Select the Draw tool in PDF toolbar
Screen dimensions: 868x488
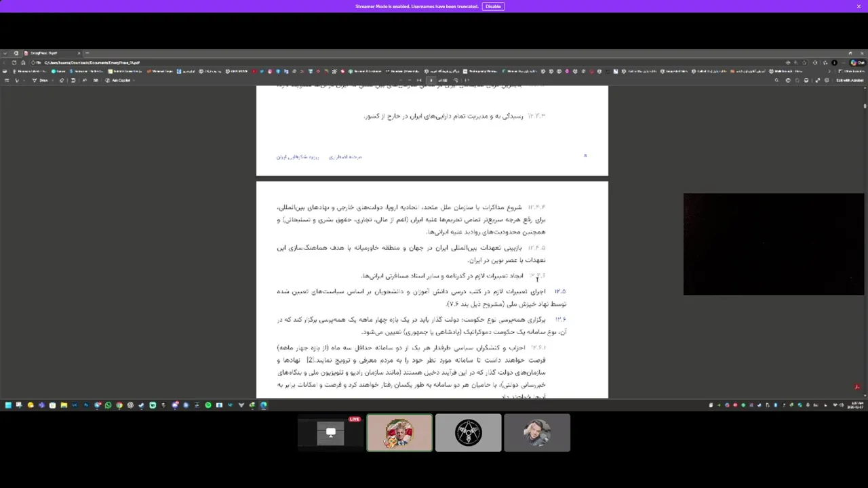40,80
